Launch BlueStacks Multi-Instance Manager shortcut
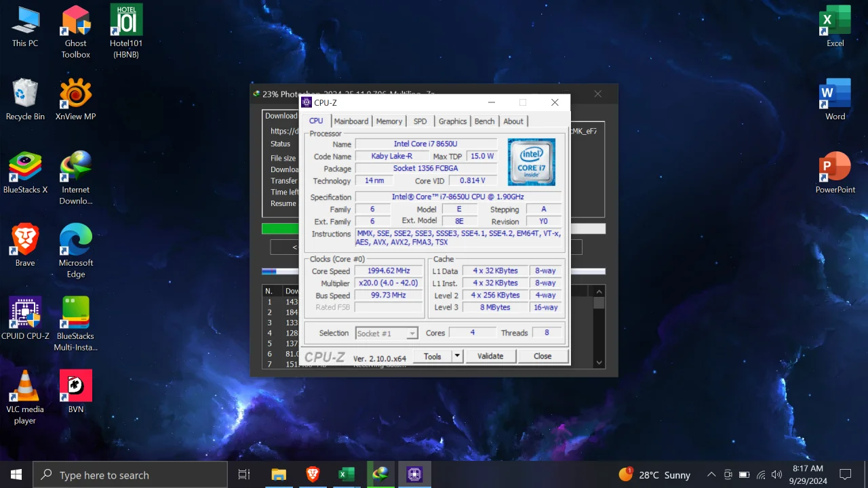Viewport: 868px width, 488px height. tap(76, 324)
